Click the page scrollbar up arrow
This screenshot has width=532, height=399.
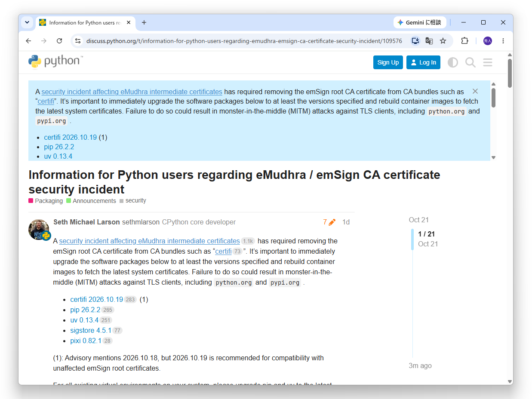(x=510, y=55)
